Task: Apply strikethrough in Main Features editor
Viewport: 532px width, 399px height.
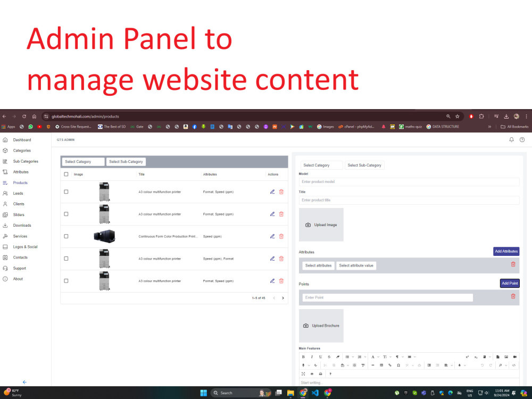Action: (329, 356)
